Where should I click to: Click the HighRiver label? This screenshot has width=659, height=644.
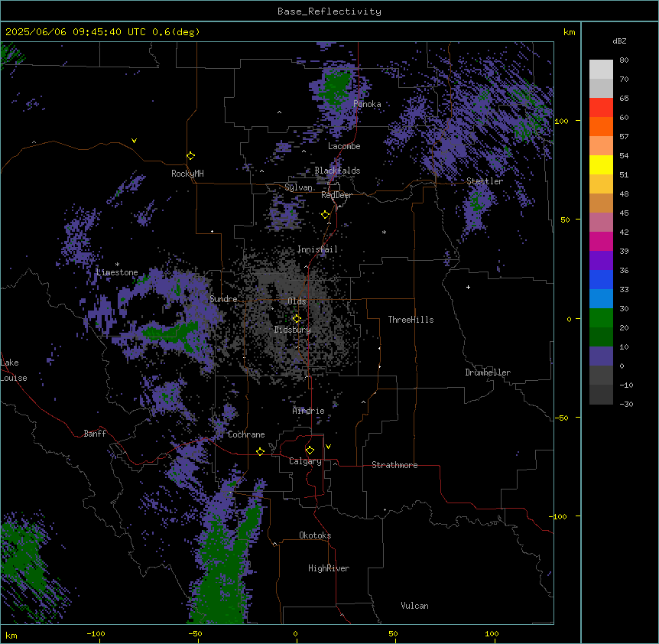[329, 568]
